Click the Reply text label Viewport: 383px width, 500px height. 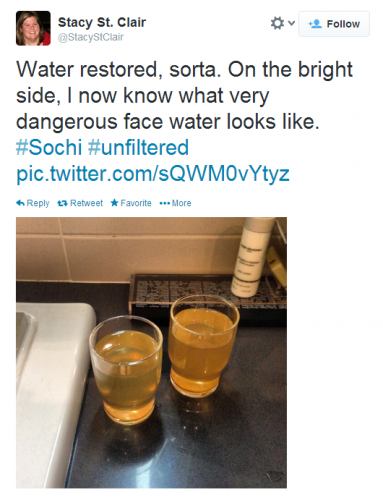(38, 203)
